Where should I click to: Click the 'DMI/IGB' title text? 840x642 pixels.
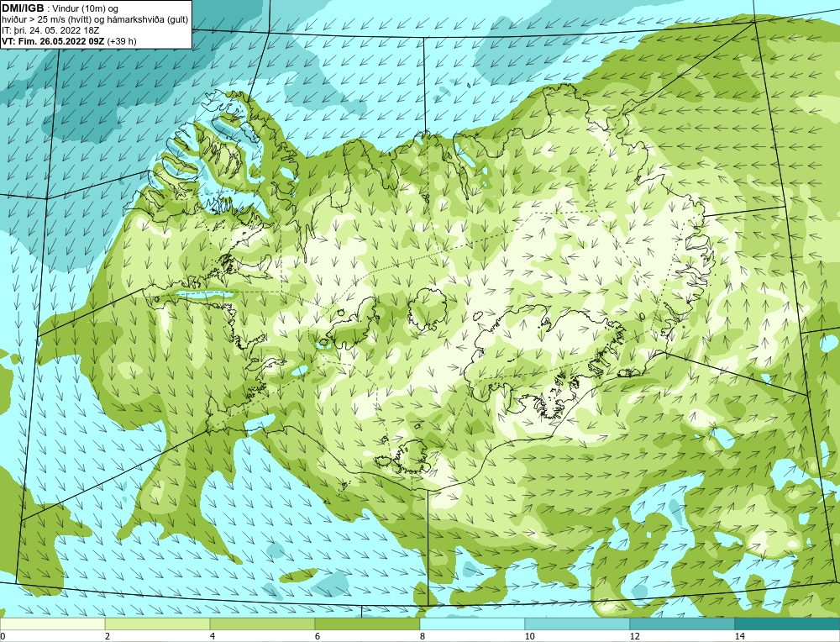(x=23, y=8)
